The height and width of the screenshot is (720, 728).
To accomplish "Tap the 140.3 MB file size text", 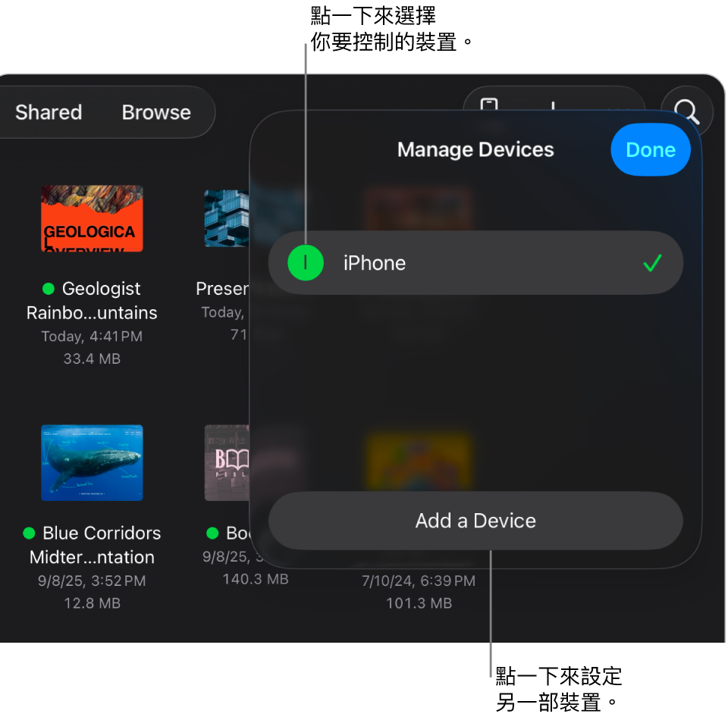I will pos(256,579).
